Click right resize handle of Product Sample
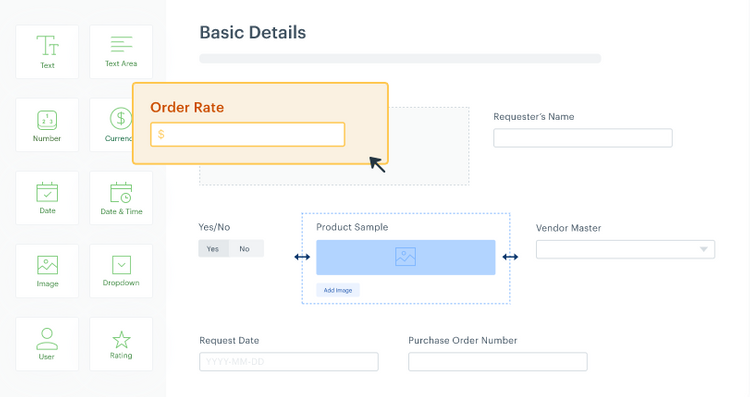The height and width of the screenshot is (397, 750). tap(510, 257)
